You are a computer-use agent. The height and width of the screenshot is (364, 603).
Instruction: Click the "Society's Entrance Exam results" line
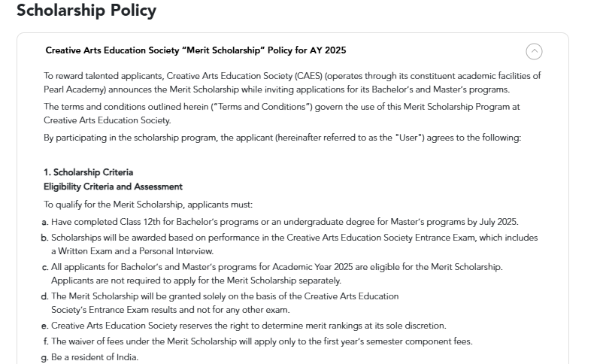tap(170, 310)
